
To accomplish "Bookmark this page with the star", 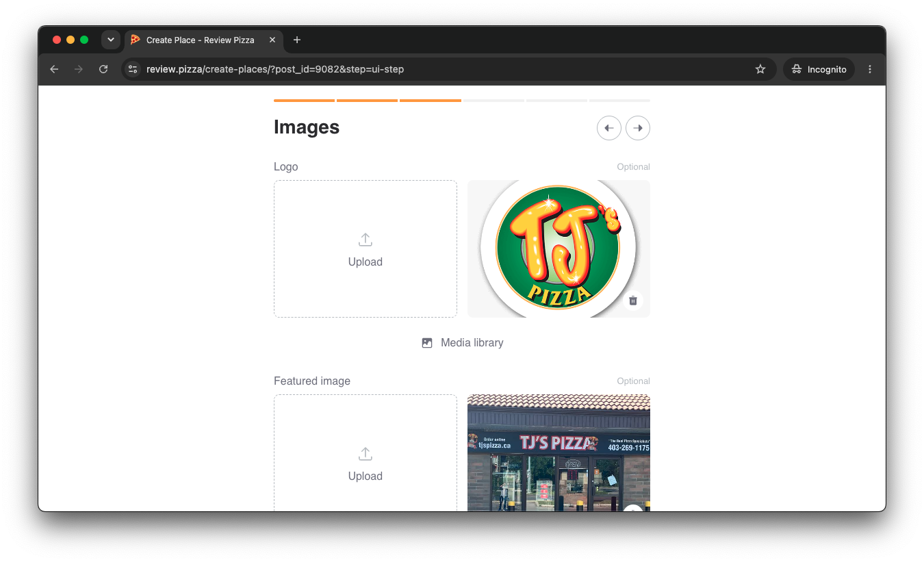I will (x=760, y=69).
